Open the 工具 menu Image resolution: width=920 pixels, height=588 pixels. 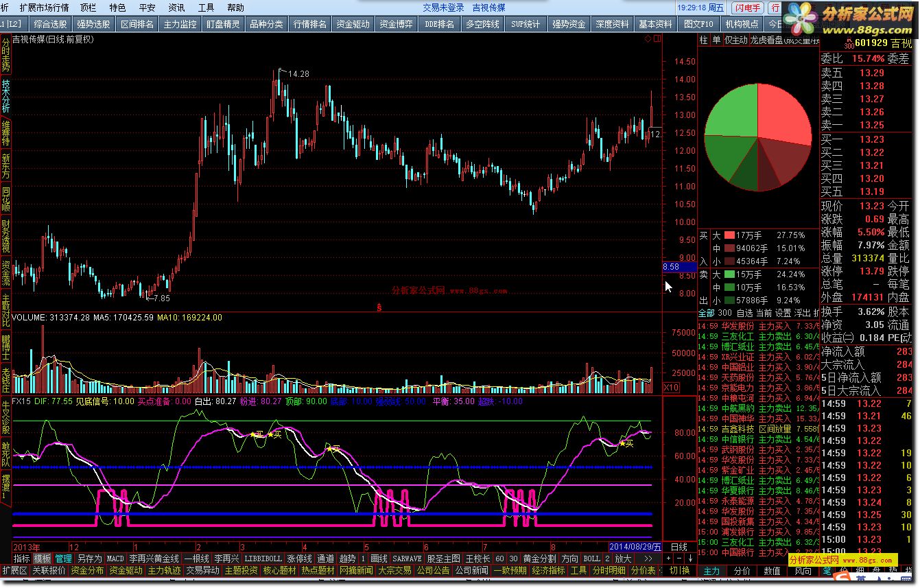206,8
